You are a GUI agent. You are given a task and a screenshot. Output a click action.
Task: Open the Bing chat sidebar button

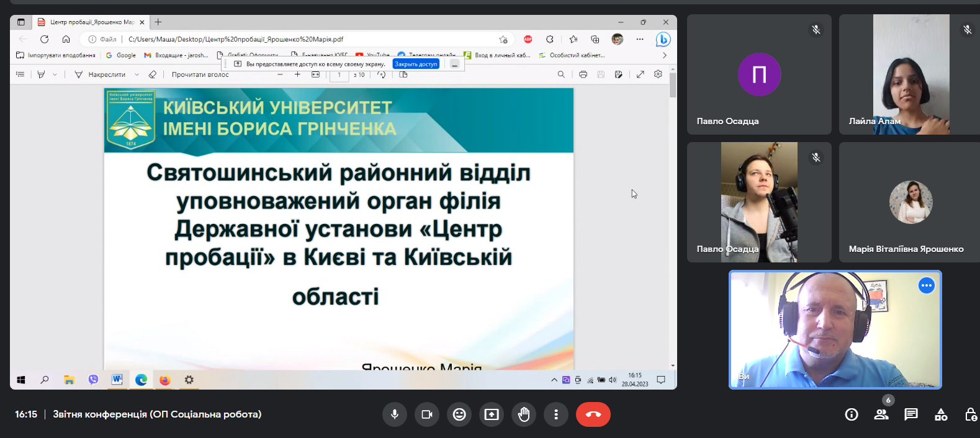click(663, 39)
